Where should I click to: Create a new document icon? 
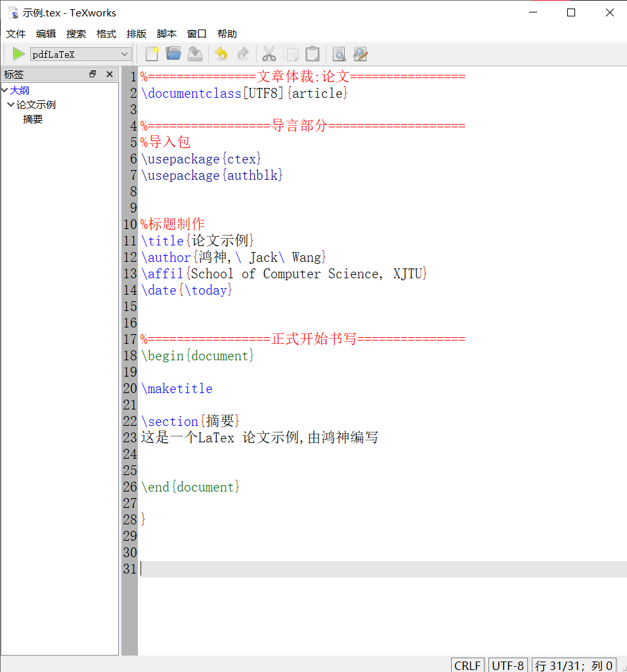click(152, 54)
